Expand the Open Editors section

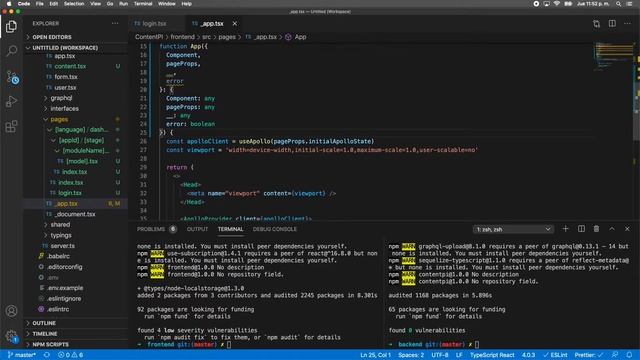pyautogui.click(x=52, y=37)
